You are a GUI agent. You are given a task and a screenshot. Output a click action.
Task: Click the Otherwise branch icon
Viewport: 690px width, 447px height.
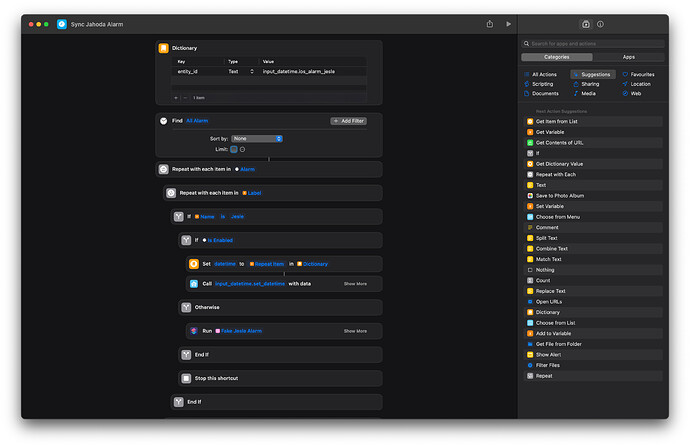(186, 307)
